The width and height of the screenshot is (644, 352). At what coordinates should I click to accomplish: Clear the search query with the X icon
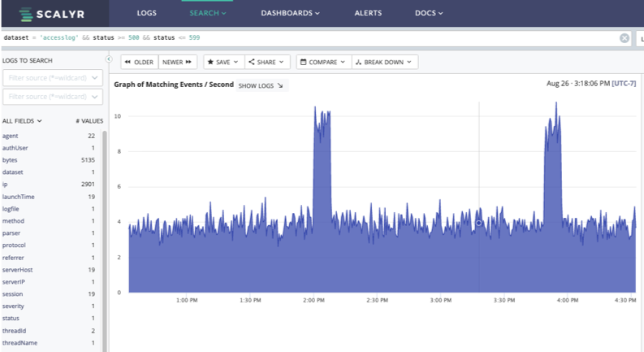pyautogui.click(x=625, y=38)
